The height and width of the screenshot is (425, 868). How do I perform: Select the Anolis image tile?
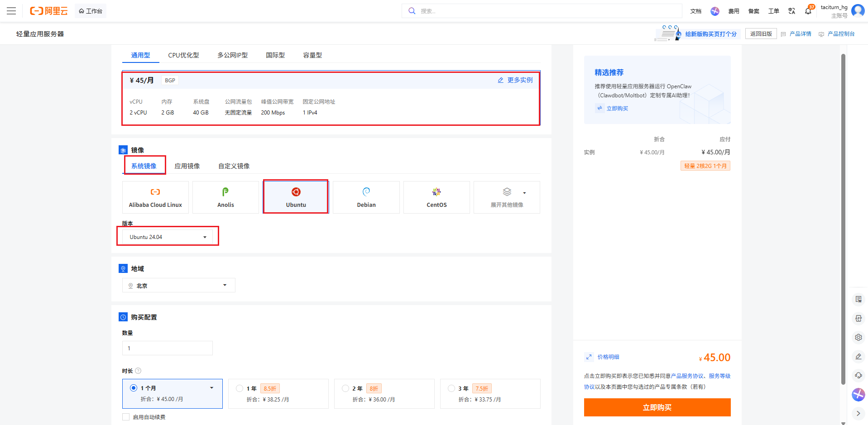click(x=225, y=197)
